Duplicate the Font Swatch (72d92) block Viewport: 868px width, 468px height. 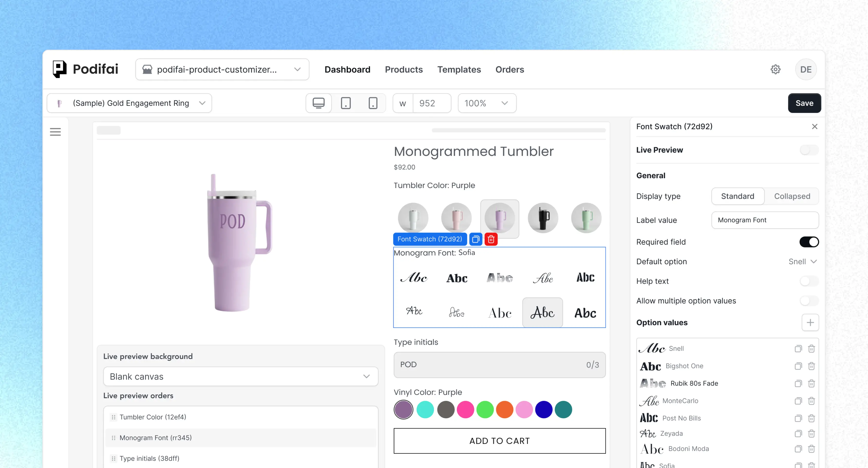tap(476, 239)
